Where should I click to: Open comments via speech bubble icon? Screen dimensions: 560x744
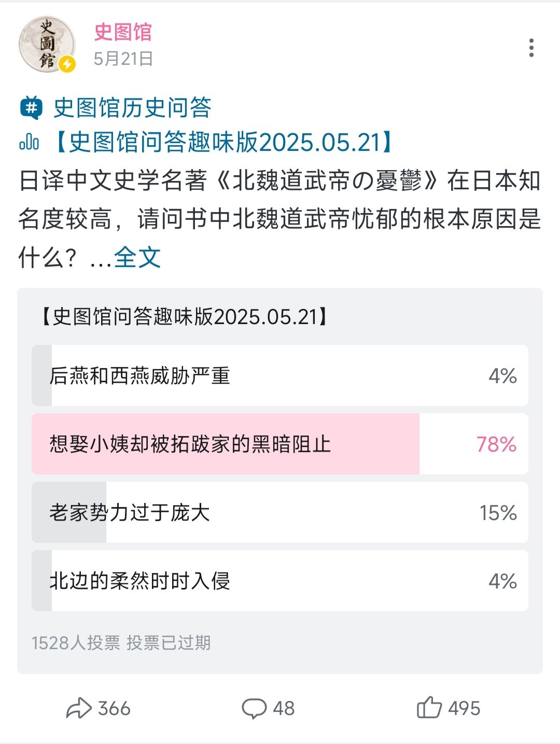coord(254,708)
